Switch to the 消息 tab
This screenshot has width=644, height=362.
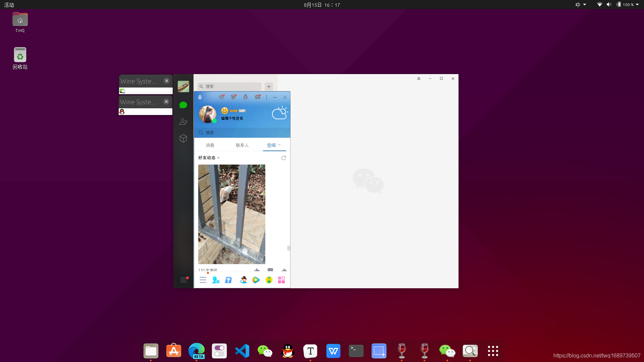tap(210, 145)
